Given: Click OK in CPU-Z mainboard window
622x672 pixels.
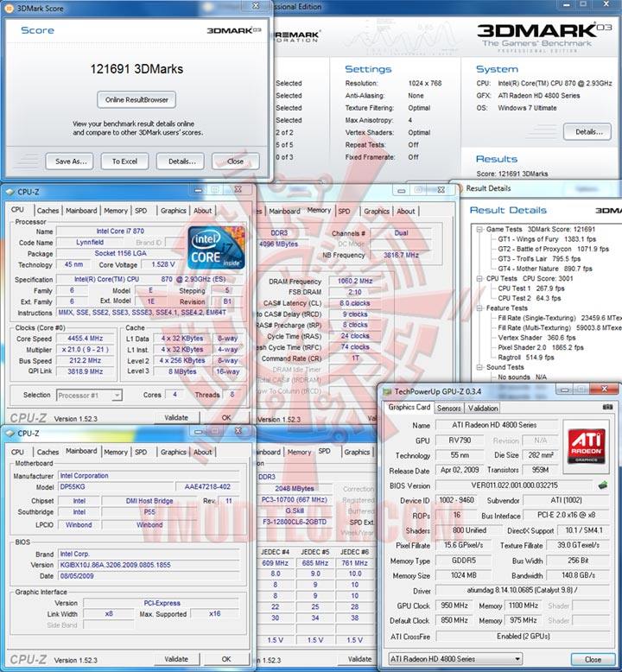Looking at the screenshot, I should tap(226, 659).
